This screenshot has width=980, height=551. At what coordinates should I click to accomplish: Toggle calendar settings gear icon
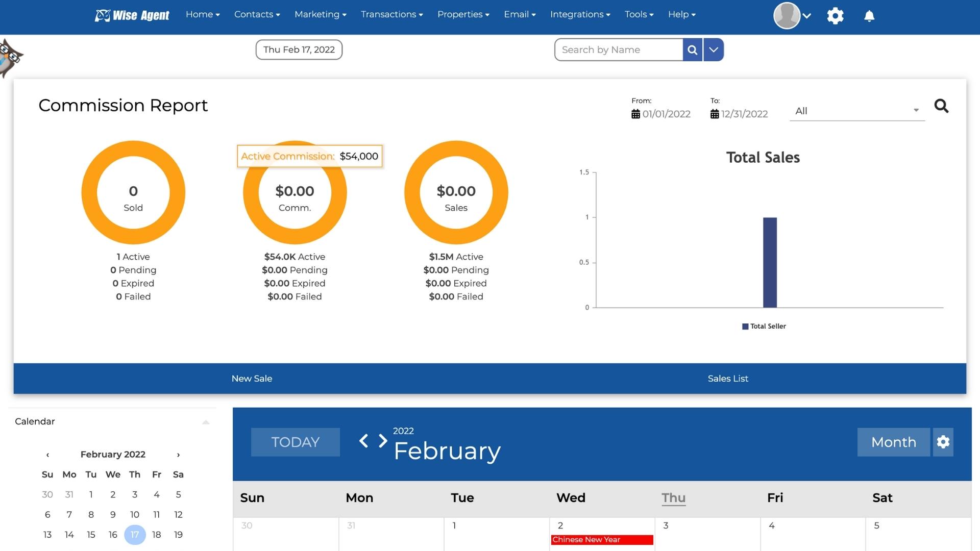click(x=943, y=441)
